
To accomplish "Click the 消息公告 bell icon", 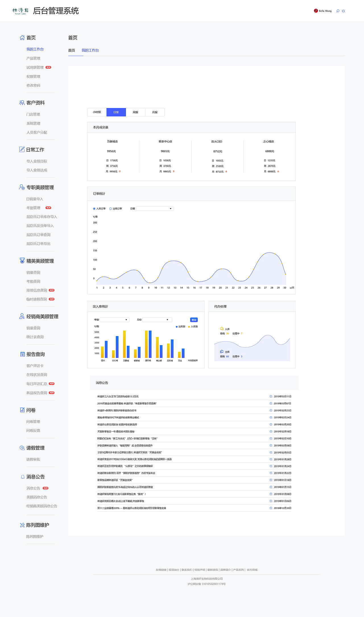I will (22, 477).
